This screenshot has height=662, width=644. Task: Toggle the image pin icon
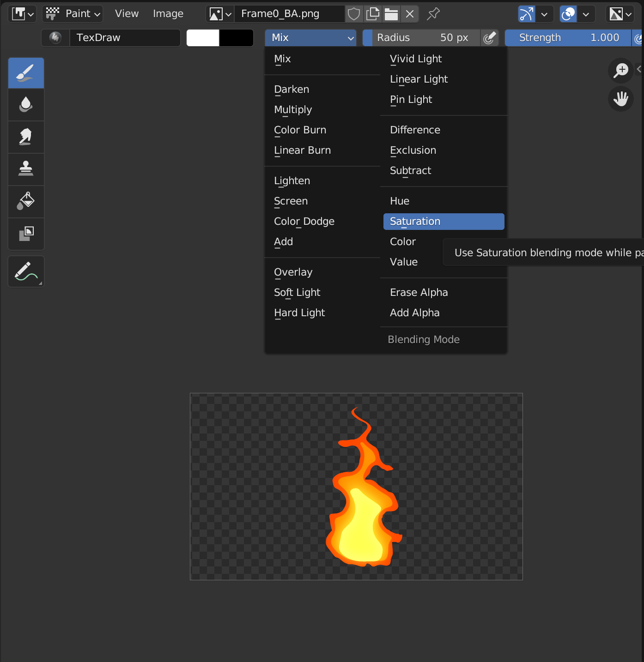433,14
